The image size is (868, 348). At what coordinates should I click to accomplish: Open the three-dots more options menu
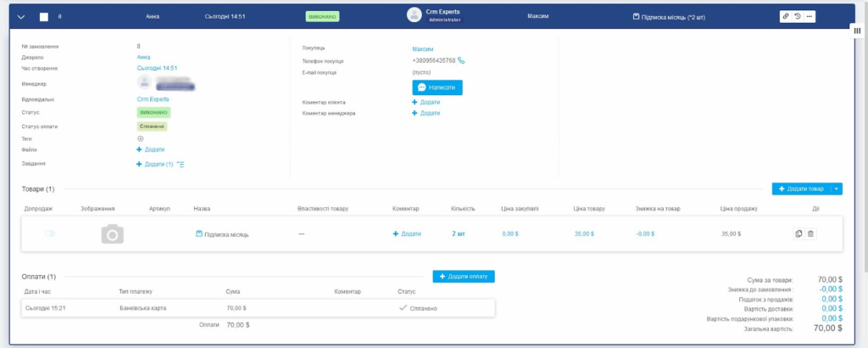pyautogui.click(x=809, y=16)
